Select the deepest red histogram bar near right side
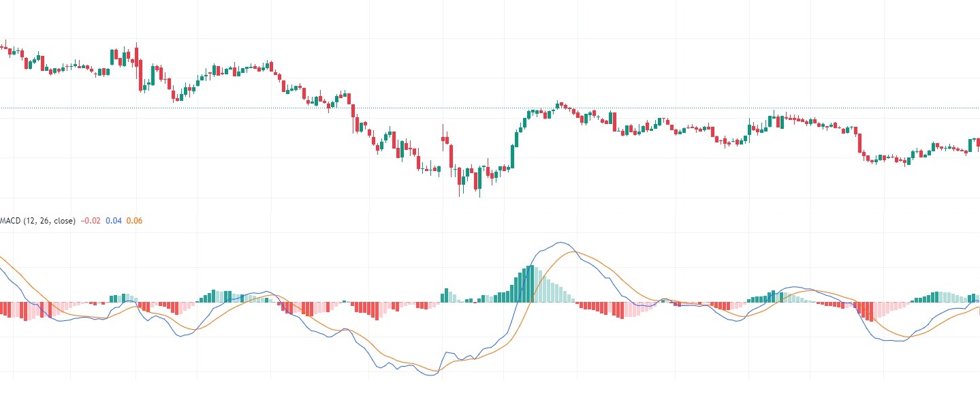 click(869, 311)
